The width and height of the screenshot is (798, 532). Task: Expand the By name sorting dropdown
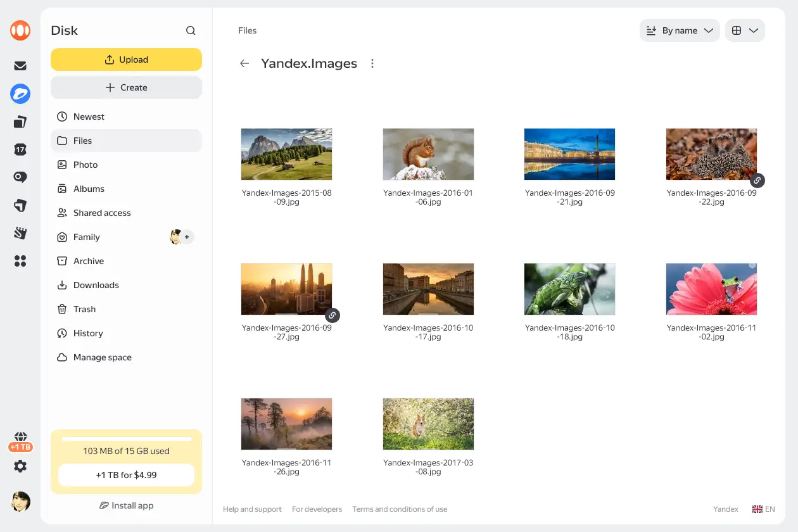point(680,30)
